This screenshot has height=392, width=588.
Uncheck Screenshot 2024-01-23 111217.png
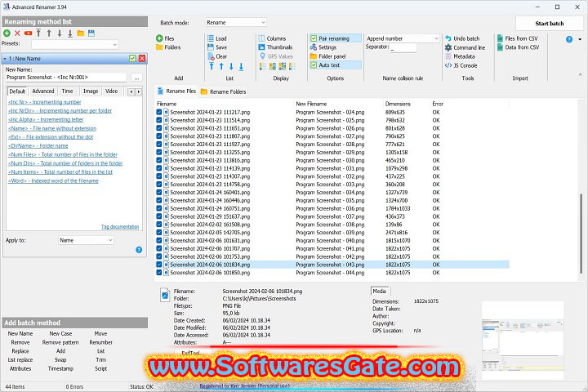(159, 112)
